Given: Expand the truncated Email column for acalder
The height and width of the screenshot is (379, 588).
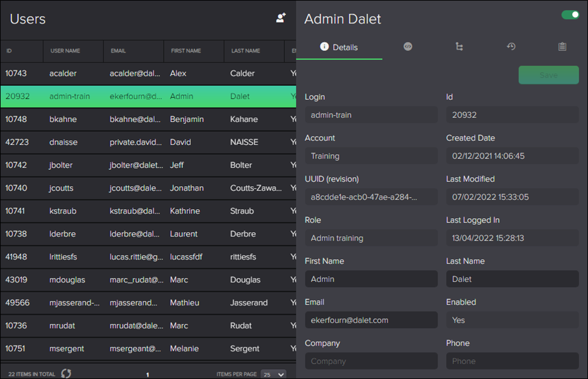Looking at the screenshot, I should coord(133,73).
